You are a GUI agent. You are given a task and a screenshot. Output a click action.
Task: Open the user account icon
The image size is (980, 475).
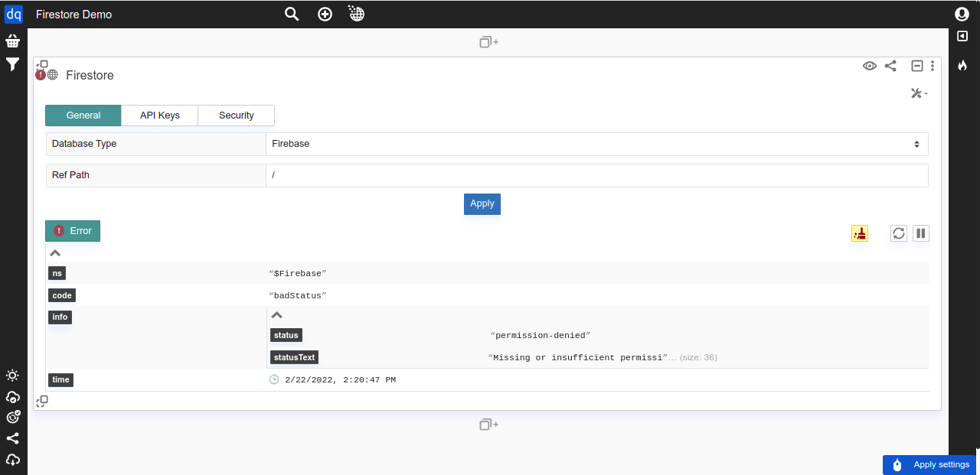[x=962, y=14]
